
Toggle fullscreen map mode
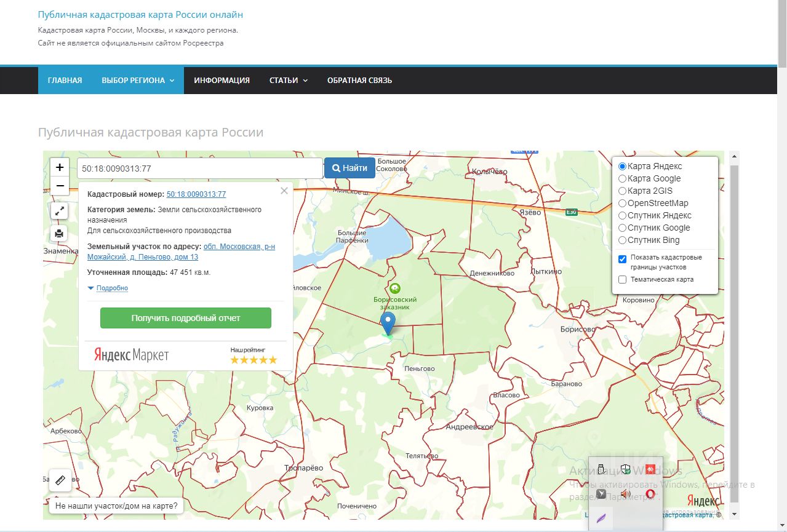coord(60,211)
